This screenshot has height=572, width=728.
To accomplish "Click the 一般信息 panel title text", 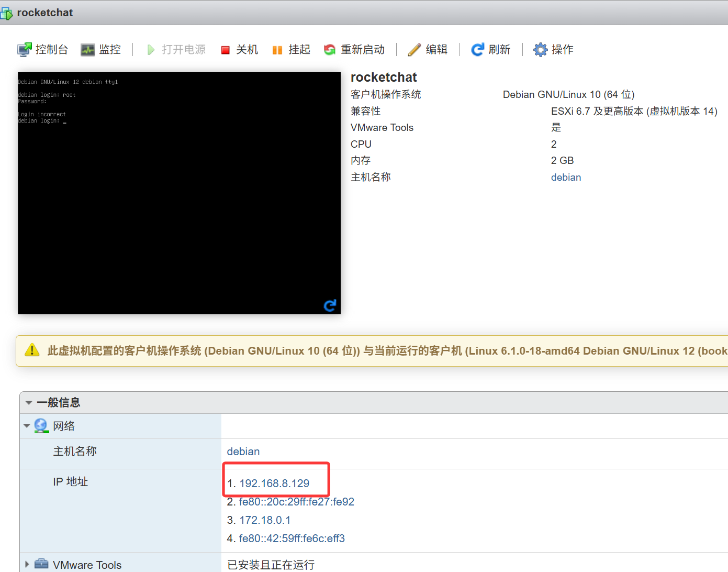I will [x=59, y=402].
